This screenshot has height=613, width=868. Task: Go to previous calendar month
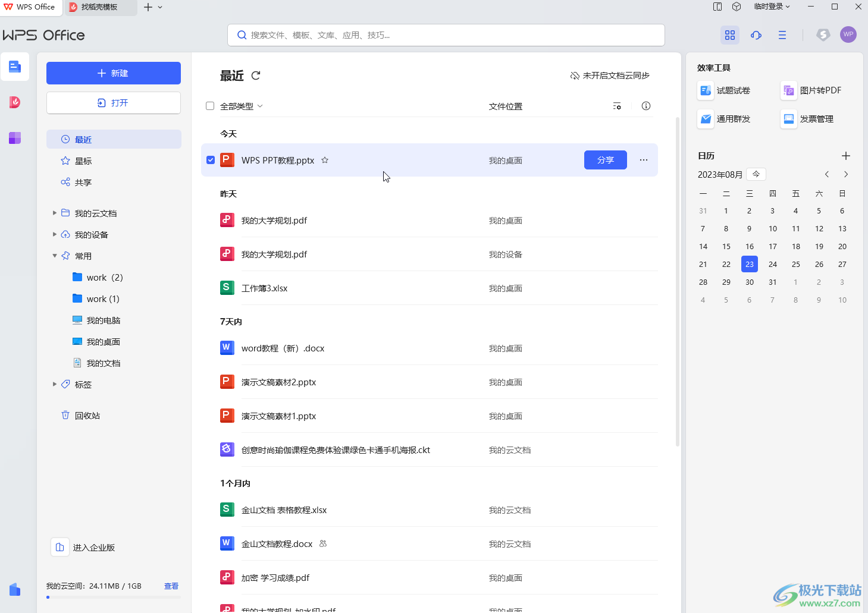pyautogui.click(x=827, y=174)
